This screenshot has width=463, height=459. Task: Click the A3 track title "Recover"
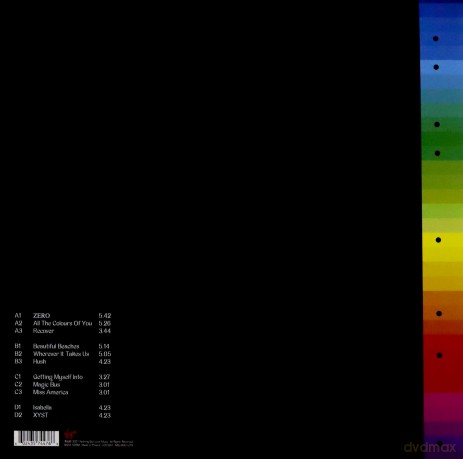coord(43,331)
